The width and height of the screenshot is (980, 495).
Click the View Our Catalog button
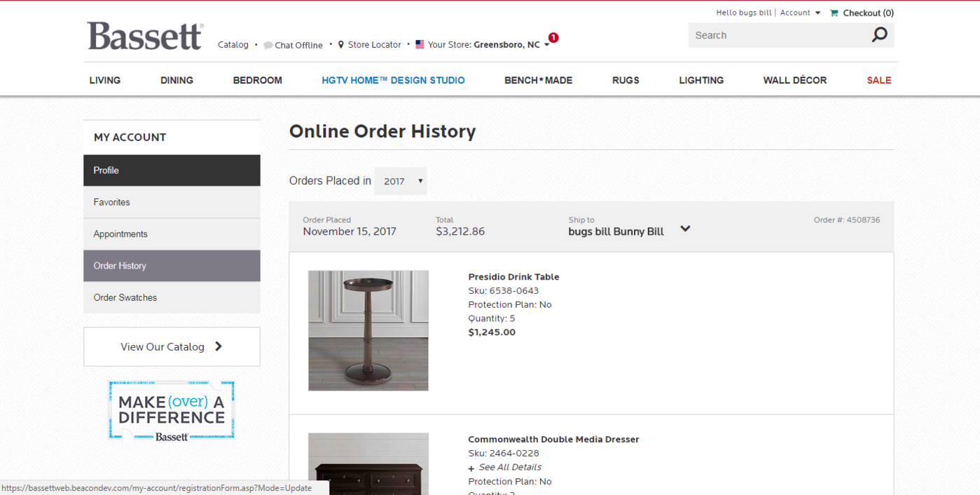coord(171,346)
